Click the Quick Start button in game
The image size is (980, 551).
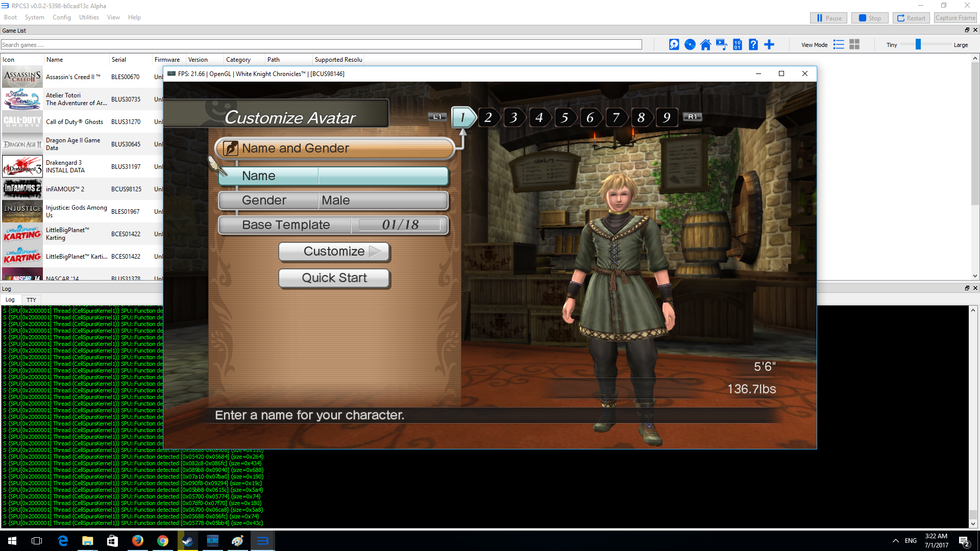click(x=334, y=278)
